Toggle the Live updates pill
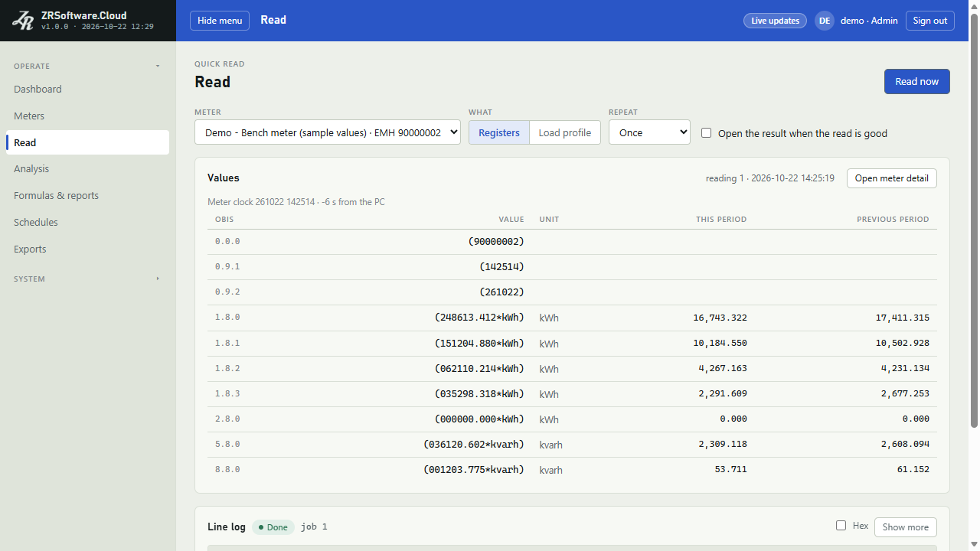This screenshot has width=980, height=551. coord(775,21)
